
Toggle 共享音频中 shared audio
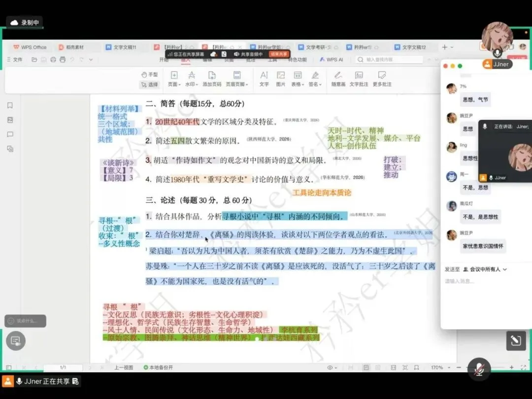click(248, 54)
